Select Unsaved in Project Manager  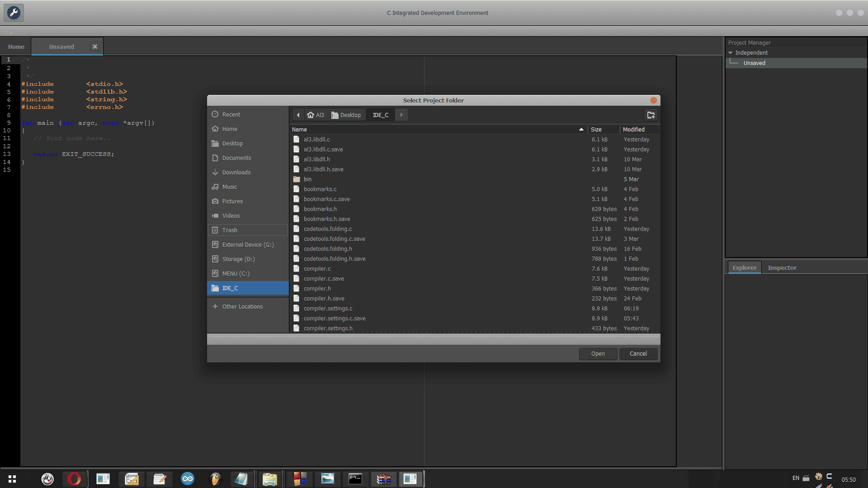pyautogui.click(x=796, y=63)
